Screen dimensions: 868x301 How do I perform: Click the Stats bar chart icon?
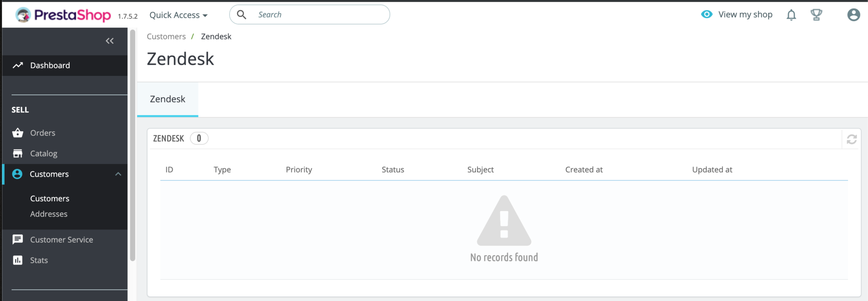[18, 260]
